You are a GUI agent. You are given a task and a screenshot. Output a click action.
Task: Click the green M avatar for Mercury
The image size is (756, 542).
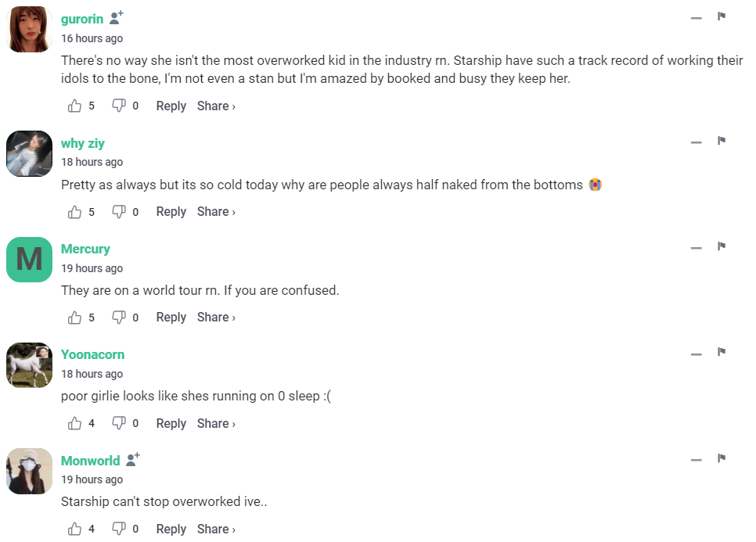pyautogui.click(x=29, y=260)
